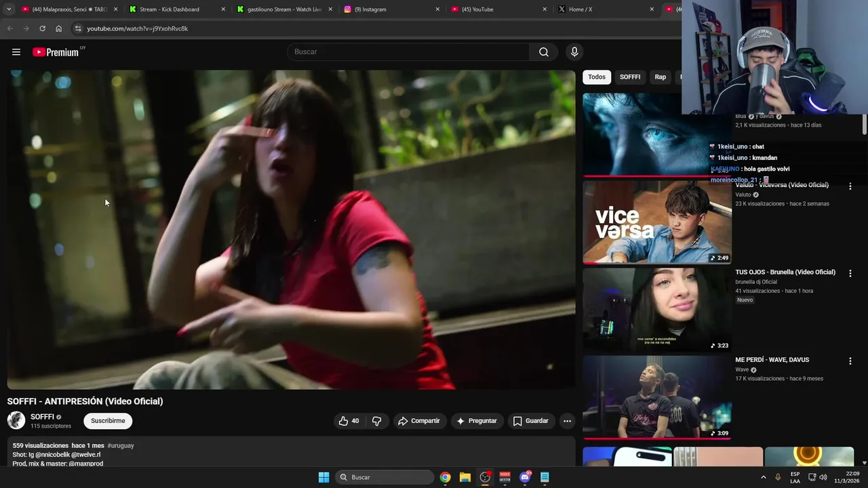Subscribe to SOFFFI channel
Screen dimensions: 868x488
108,421
